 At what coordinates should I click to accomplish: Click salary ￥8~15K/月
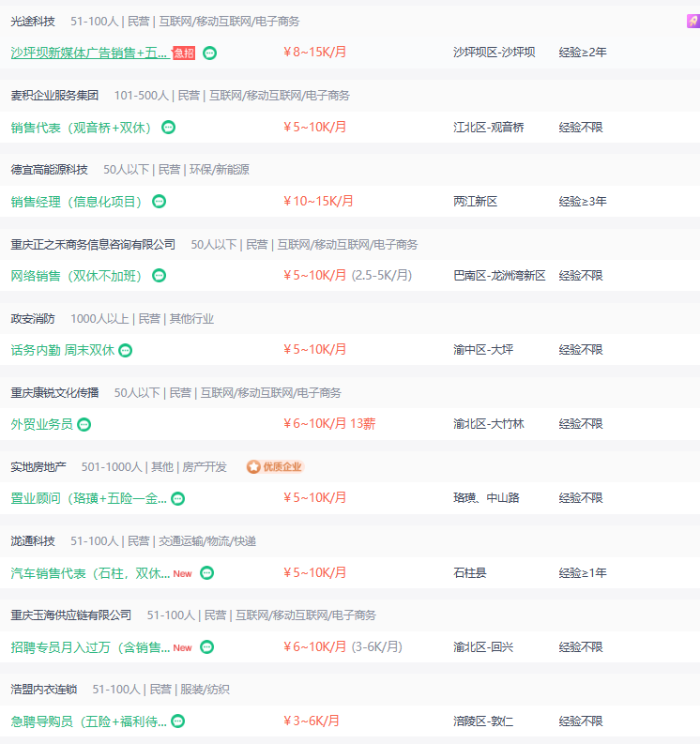point(314,52)
